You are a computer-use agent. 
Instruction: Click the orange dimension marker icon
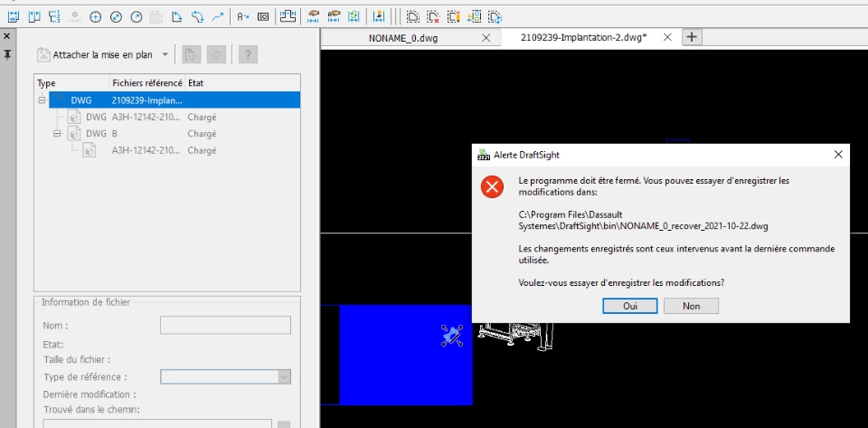point(379,16)
